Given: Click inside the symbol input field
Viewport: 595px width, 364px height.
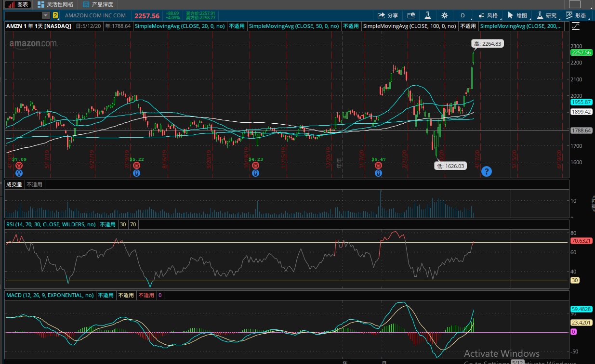Looking at the screenshot, I should tap(23, 15).
